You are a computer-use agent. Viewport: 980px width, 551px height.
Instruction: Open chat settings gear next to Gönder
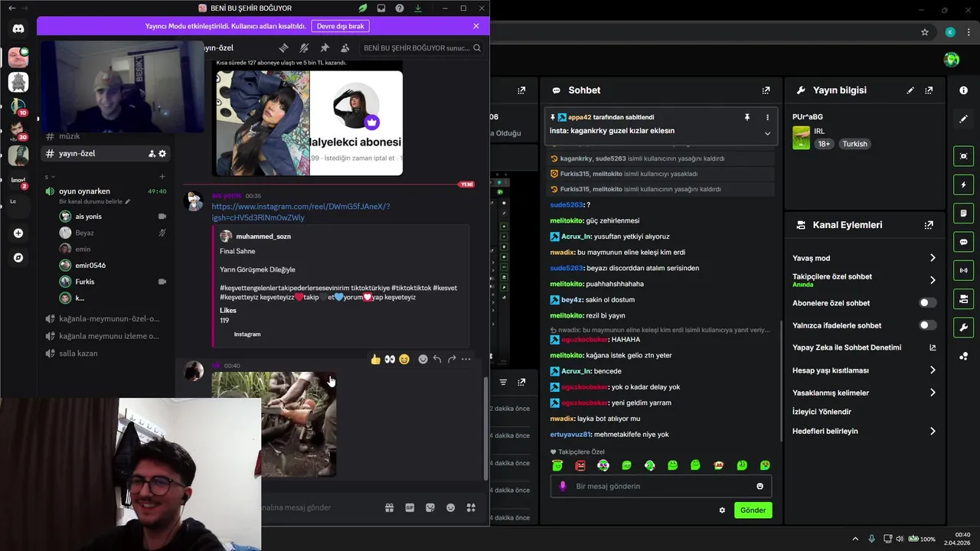coord(722,510)
